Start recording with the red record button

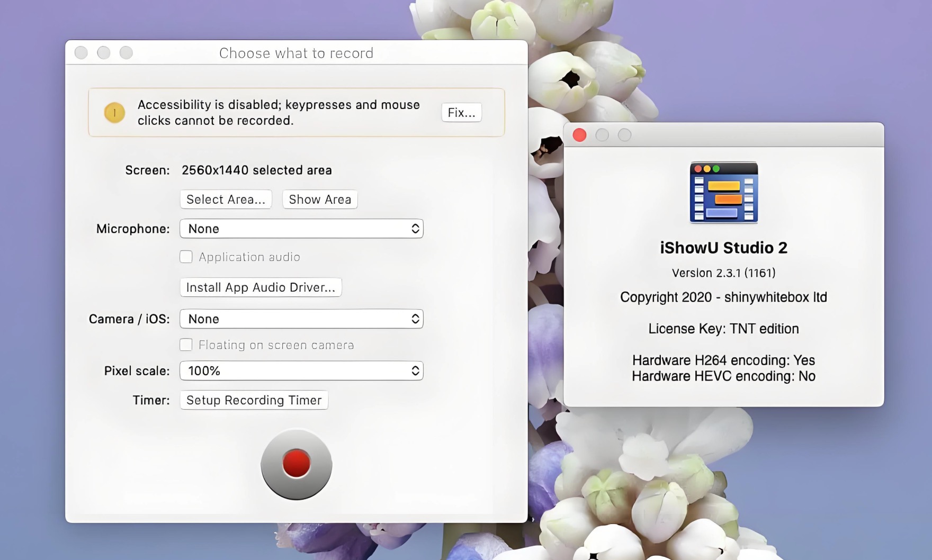[297, 464]
